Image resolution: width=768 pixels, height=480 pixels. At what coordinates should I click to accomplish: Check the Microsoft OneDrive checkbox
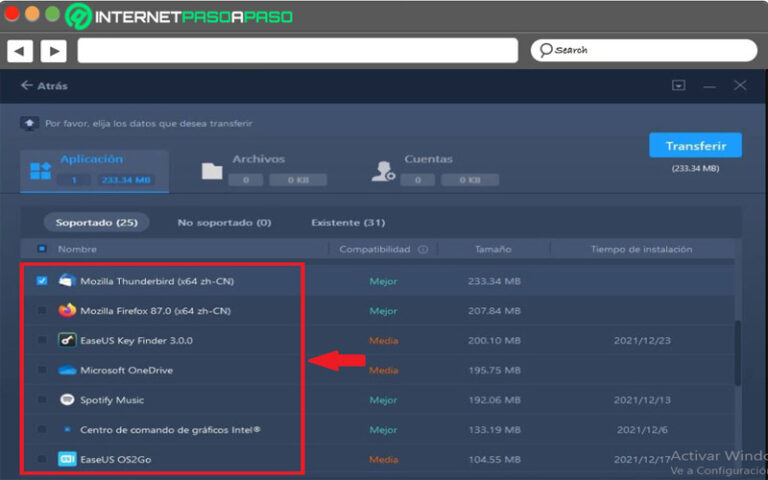point(42,370)
